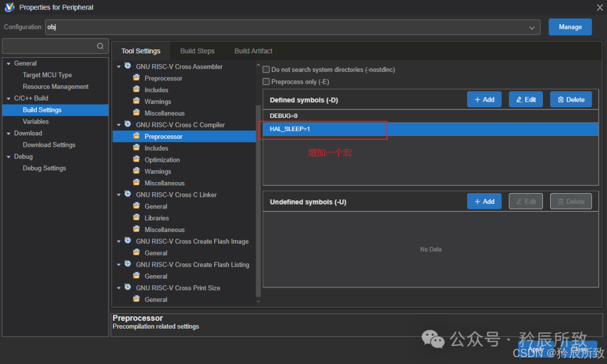Click the folder icon of C Compiler Warnings
Viewport: 607px width, 364px height.
136,171
